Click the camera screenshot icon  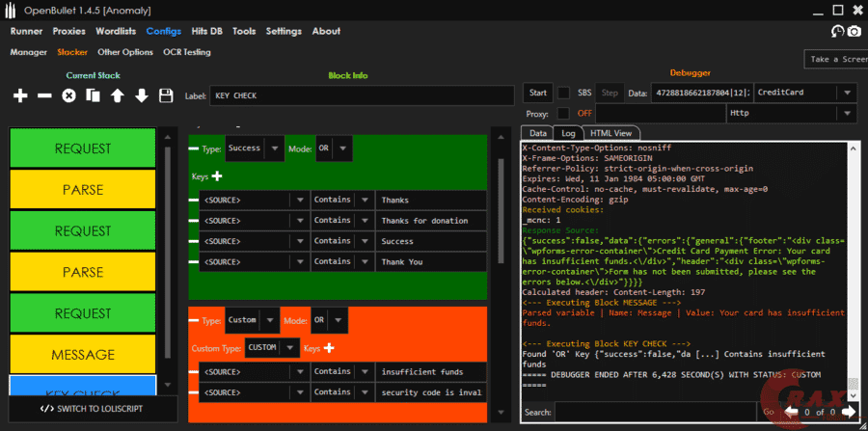[x=854, y=32]
